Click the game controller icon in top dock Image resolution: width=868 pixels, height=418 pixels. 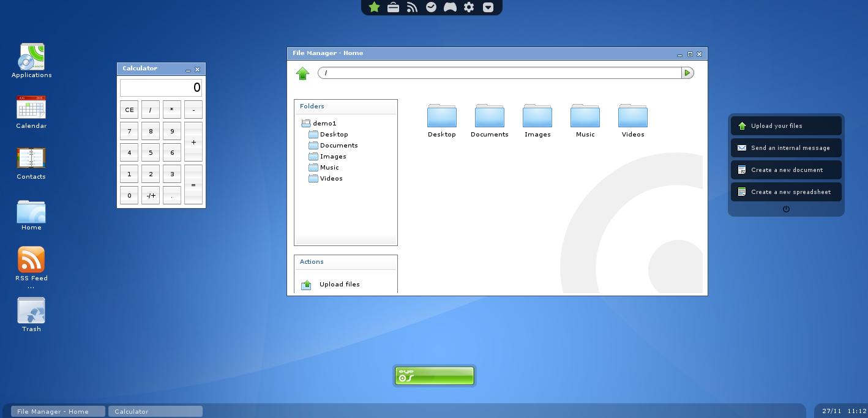450,7
